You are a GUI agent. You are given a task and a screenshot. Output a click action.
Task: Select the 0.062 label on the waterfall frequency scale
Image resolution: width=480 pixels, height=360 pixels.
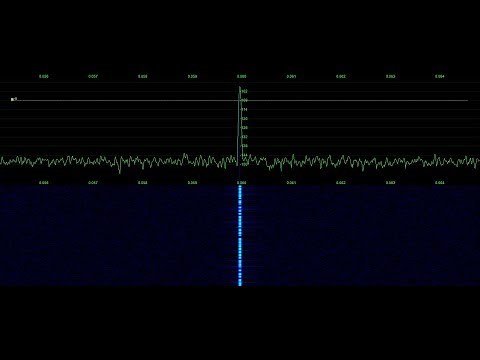[x=341, y=183]
